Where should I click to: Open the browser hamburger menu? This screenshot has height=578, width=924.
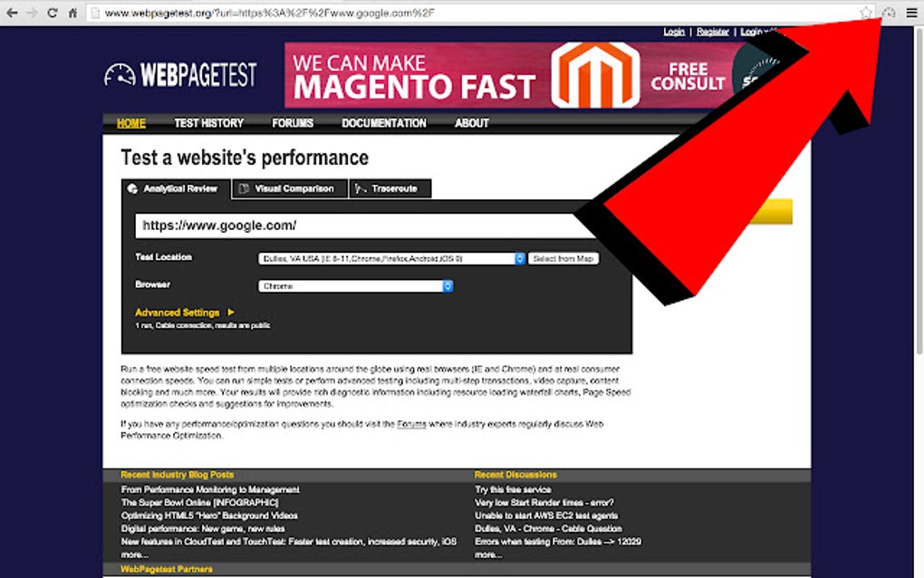[911, 12]
